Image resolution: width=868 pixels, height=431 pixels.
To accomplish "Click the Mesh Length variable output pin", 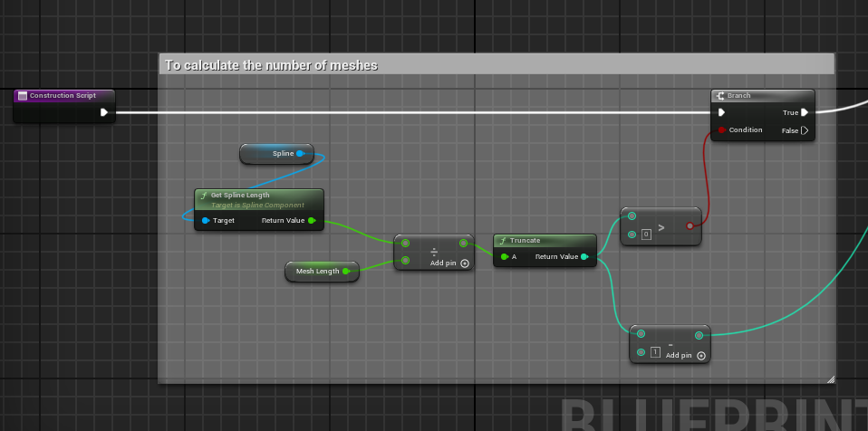I will (345, 271).
